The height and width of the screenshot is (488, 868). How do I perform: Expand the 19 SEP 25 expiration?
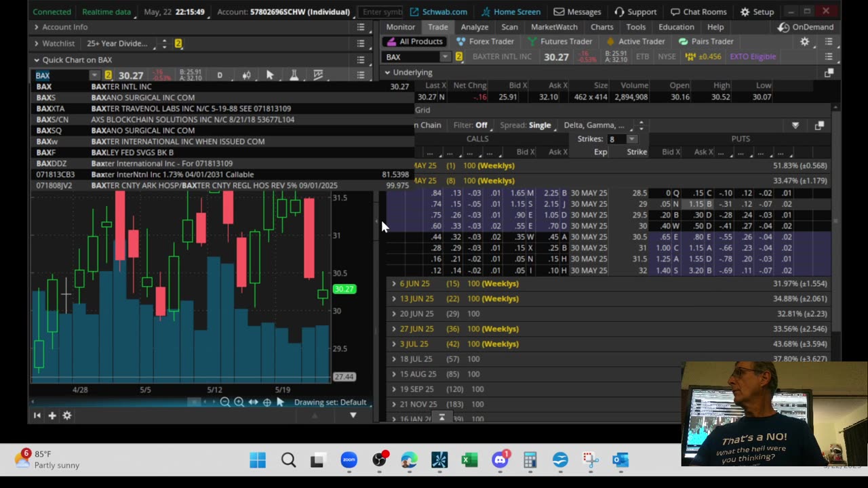(x=394, y=389)
